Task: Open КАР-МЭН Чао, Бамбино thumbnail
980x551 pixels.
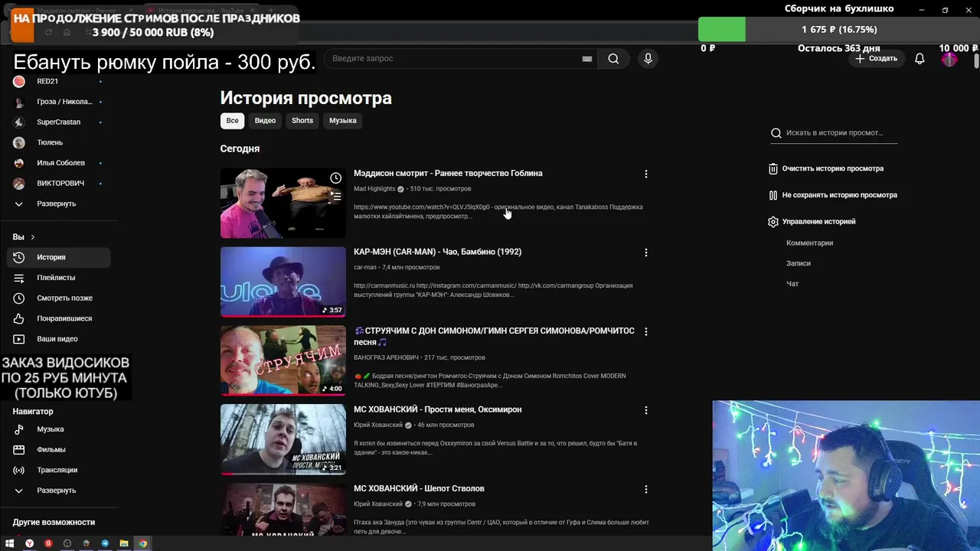Action: point(283,282)
